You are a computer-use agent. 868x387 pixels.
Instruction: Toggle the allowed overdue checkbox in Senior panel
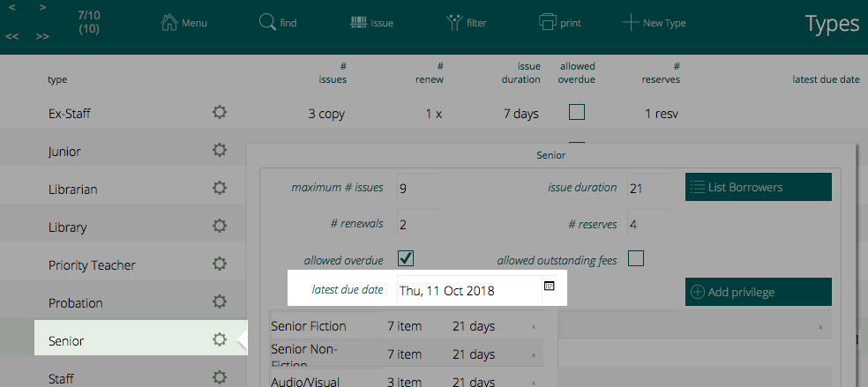tap(407, 258)
